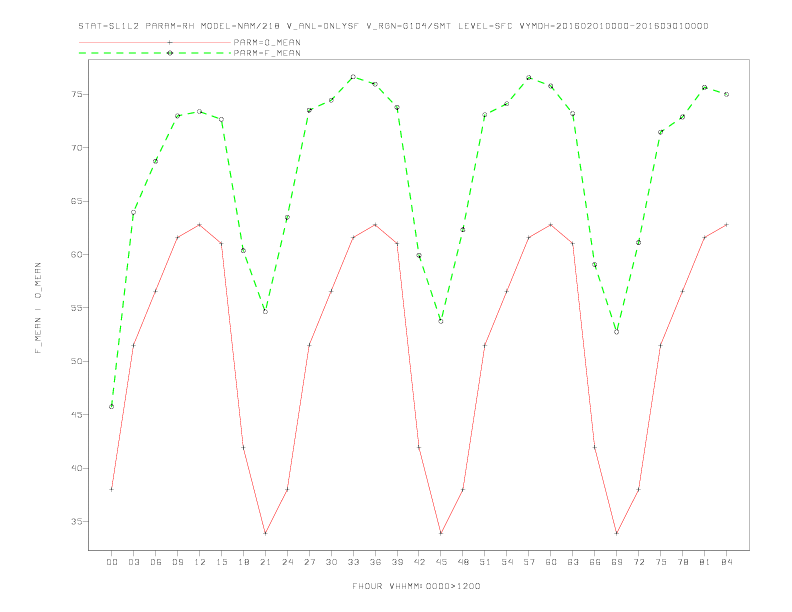Click the 15 forecast hour x-axis label
792x612 pixels.
[x=221, y=562]
